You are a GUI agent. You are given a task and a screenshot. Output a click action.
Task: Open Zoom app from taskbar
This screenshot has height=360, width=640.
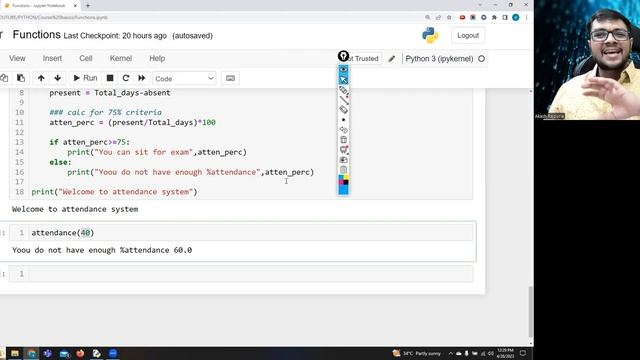[x=113, y=353]
